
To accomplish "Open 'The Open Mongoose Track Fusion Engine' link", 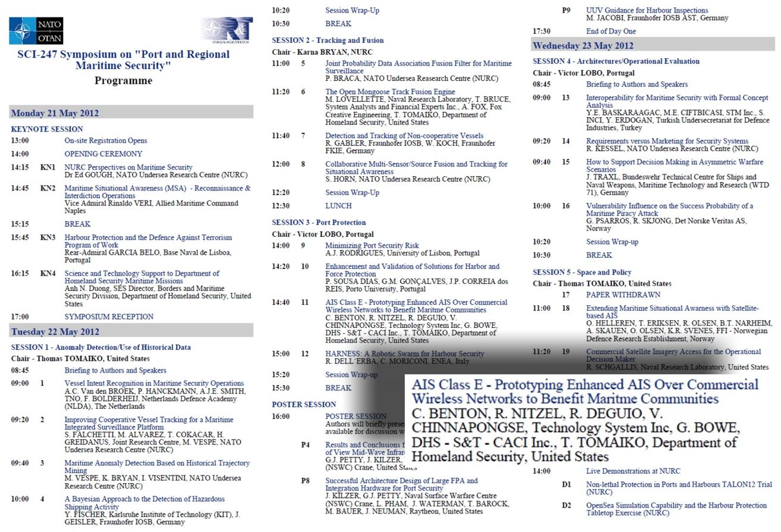I will click(390, 92).
